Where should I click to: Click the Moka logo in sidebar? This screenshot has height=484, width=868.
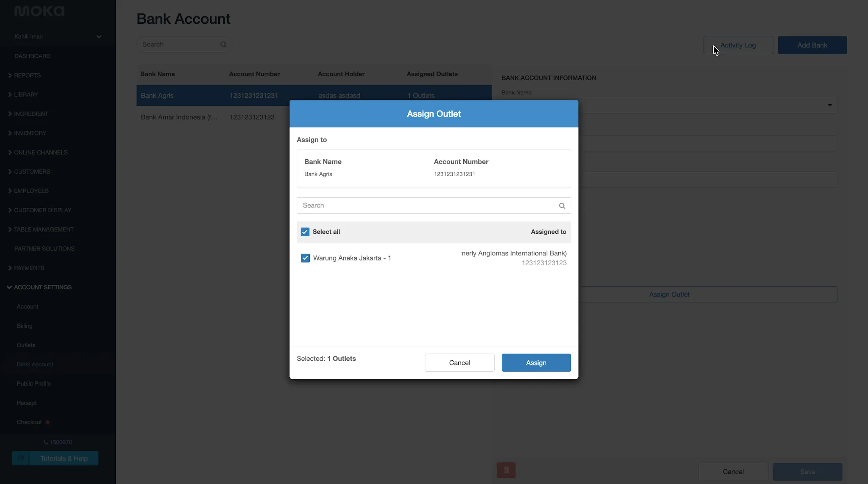click(39, 11)
